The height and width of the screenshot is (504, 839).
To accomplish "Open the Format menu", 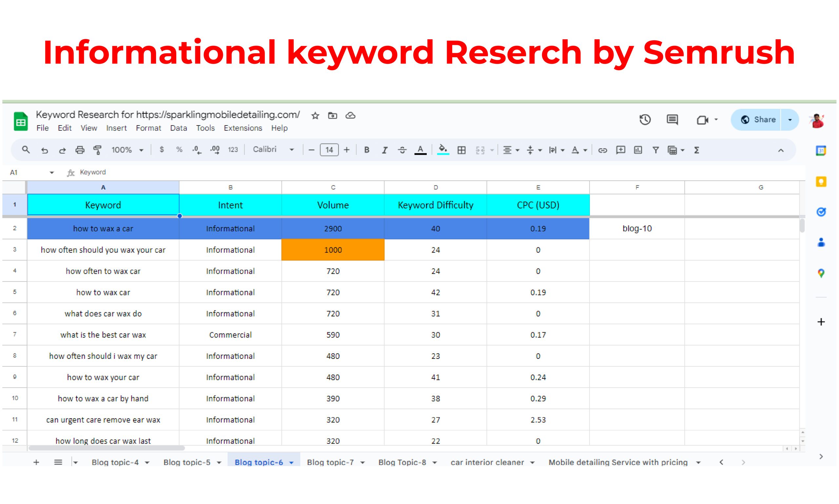I will coord(148,128).
